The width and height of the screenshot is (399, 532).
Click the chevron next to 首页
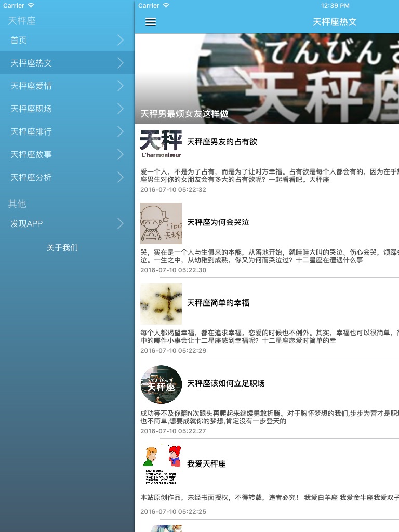click(x=121, y=40)
